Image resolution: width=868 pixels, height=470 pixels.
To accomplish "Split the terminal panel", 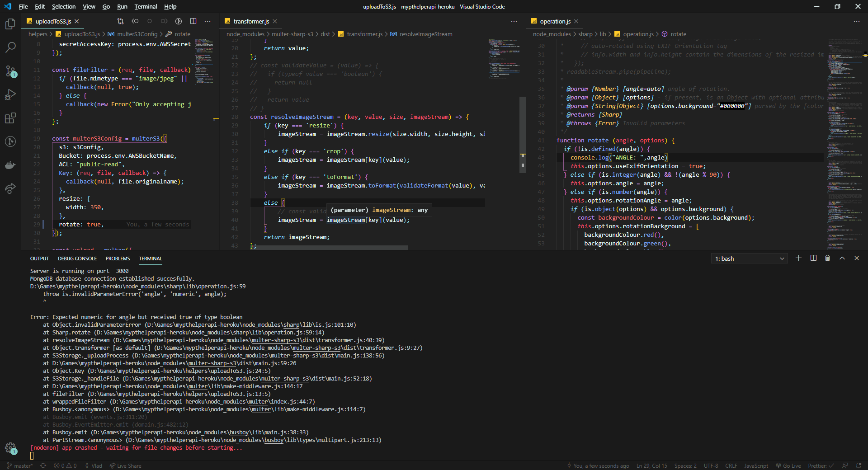I will [813, 258].
